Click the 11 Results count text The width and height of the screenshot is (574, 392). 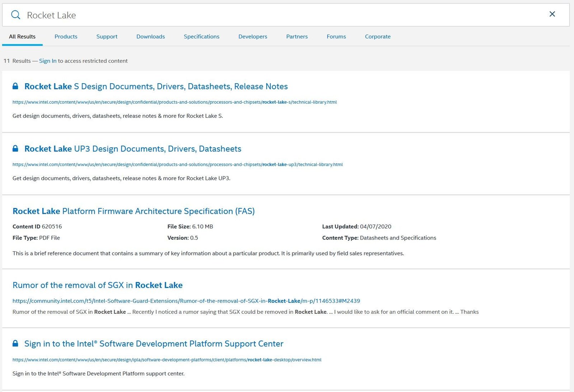tap(17, 61)
